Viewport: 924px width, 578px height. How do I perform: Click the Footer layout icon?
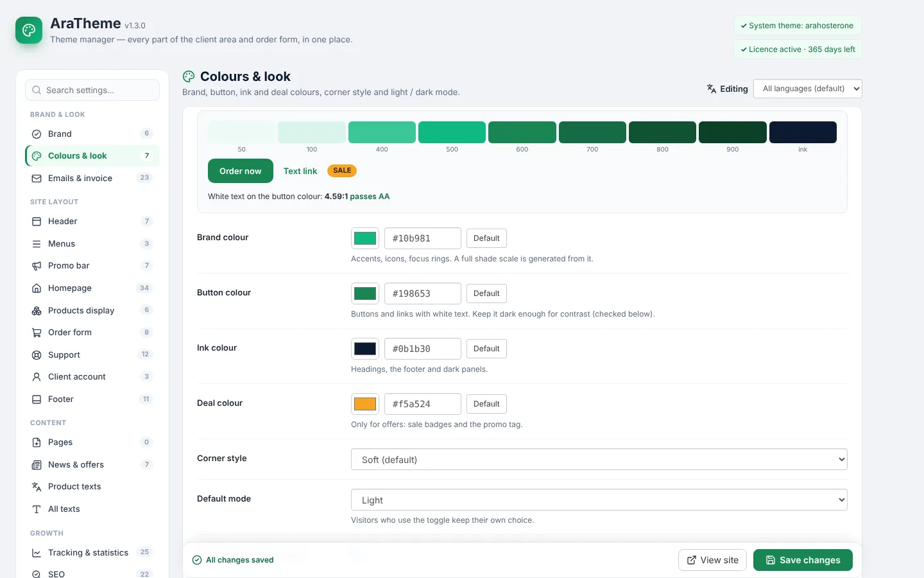point(37,399)
